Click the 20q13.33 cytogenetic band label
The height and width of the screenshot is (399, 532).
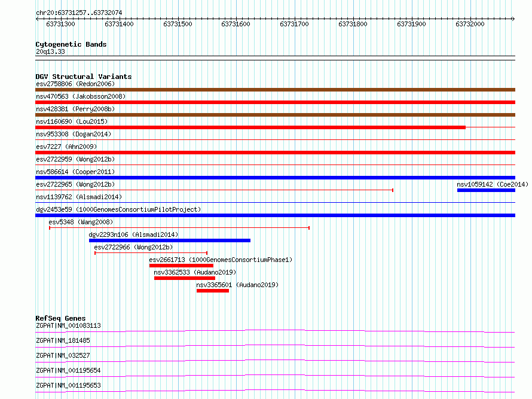[x=50, y=51]
